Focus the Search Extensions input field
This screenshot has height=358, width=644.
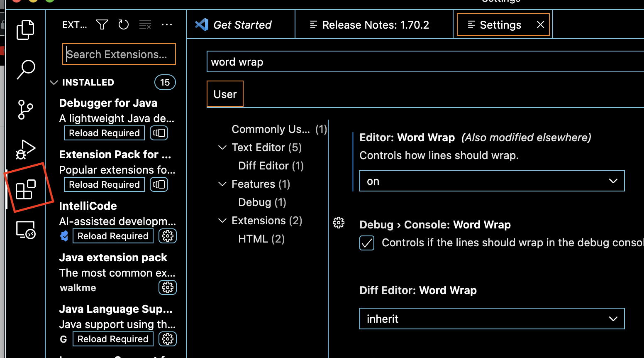tap(119, 54)
